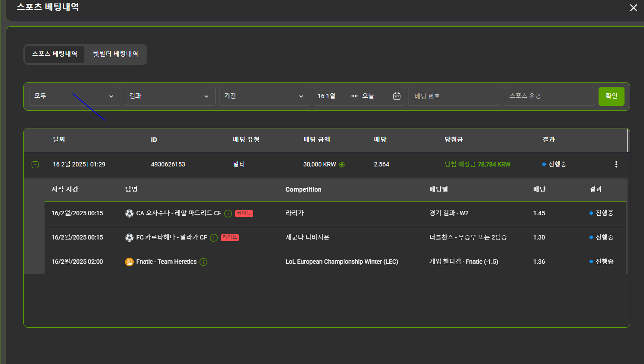Image resolution: width=644 pixels, height=364 pixels.
Task: Click the 베팅 번호 input field
Action: (454, 96)
